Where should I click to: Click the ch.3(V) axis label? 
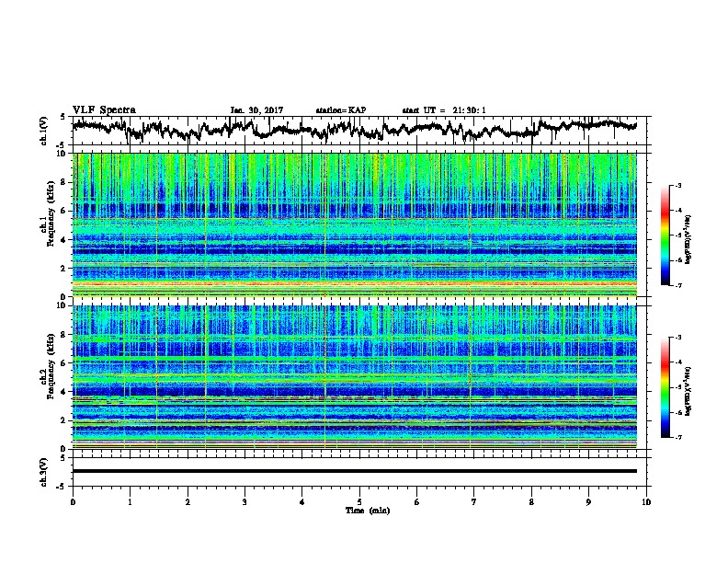click(43, 472)
